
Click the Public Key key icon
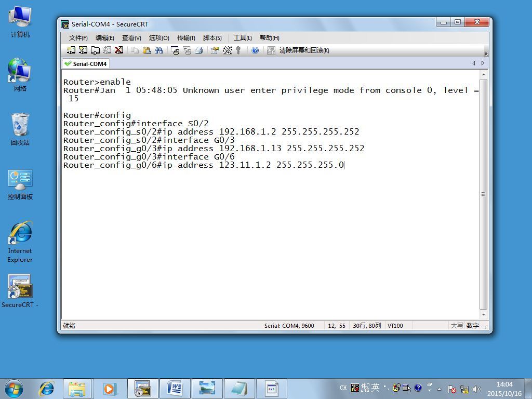(238, 50)
